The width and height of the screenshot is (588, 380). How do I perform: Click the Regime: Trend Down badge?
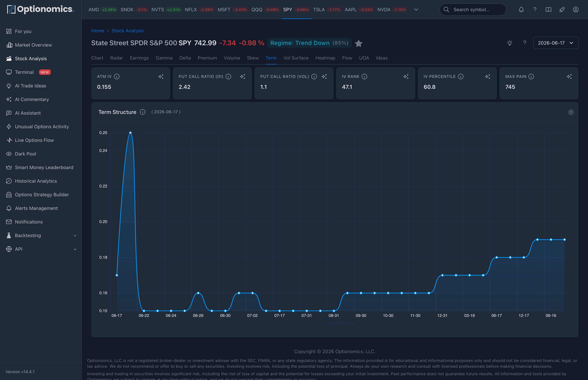point(309,43)
